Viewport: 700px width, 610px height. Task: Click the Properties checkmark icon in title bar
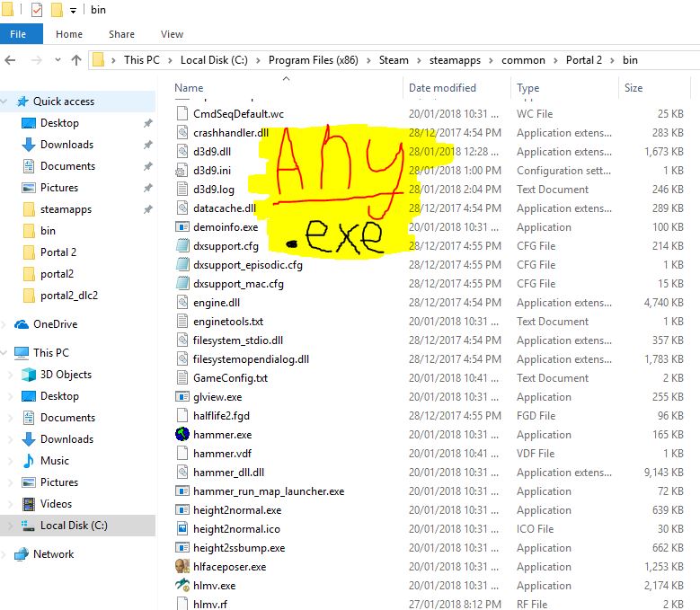click(x=37, y=10)
